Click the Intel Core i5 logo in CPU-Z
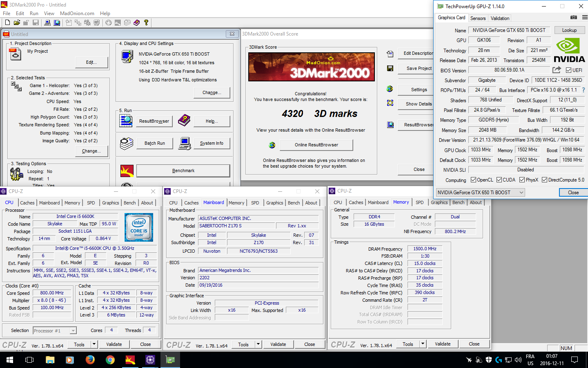Screen dimensions: 588x368 tap(139, 227)
